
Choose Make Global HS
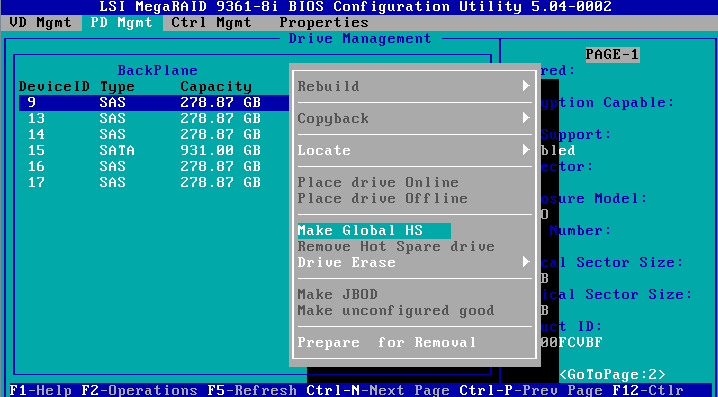click(x=374, y=230)
